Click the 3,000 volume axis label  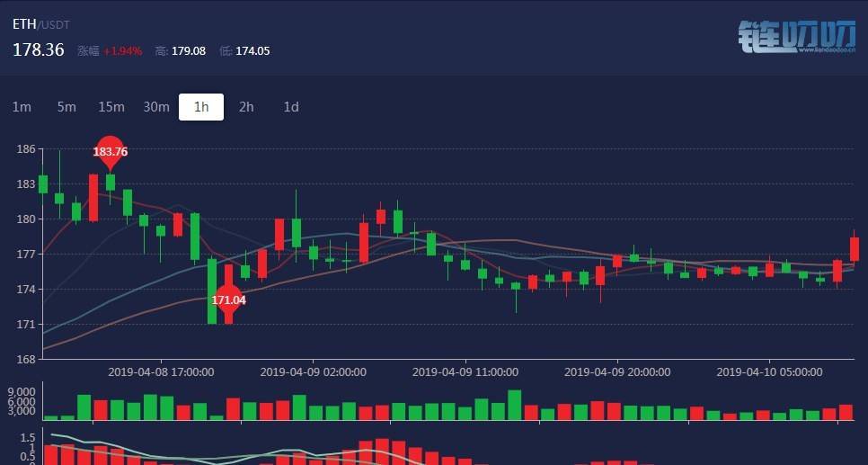click(22, 411)
